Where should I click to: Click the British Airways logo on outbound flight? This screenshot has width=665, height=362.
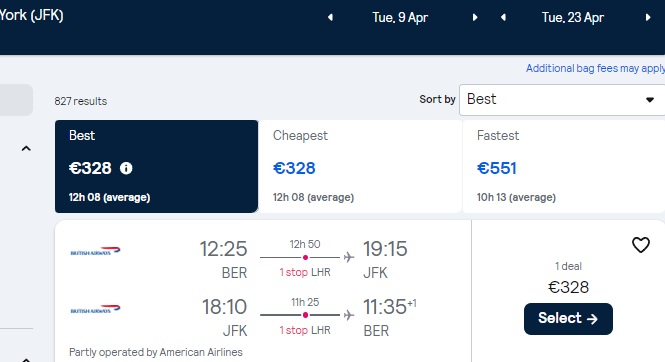[95, 251]
